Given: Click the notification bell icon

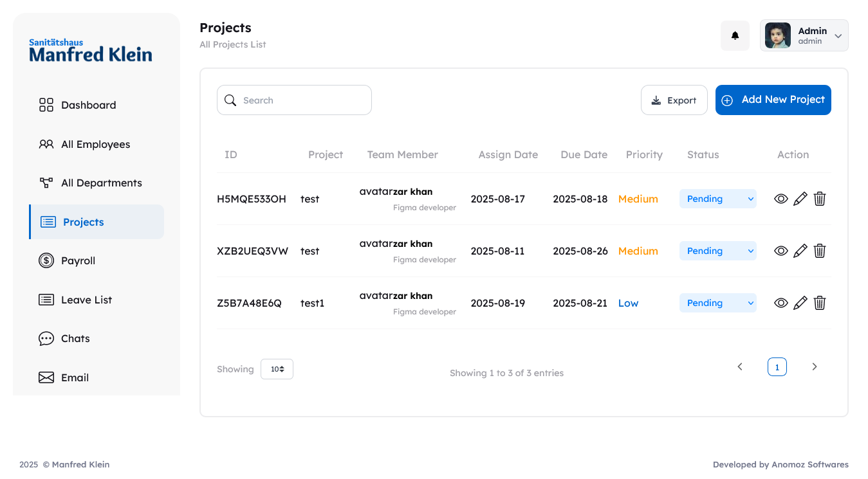Looking at the screenshot, I should 735,36.
